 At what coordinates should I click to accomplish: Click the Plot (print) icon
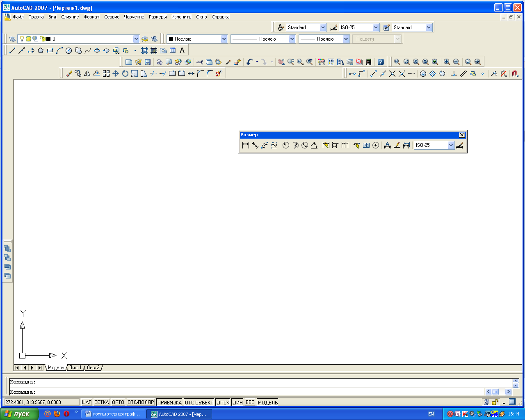[x=160, y=62]
